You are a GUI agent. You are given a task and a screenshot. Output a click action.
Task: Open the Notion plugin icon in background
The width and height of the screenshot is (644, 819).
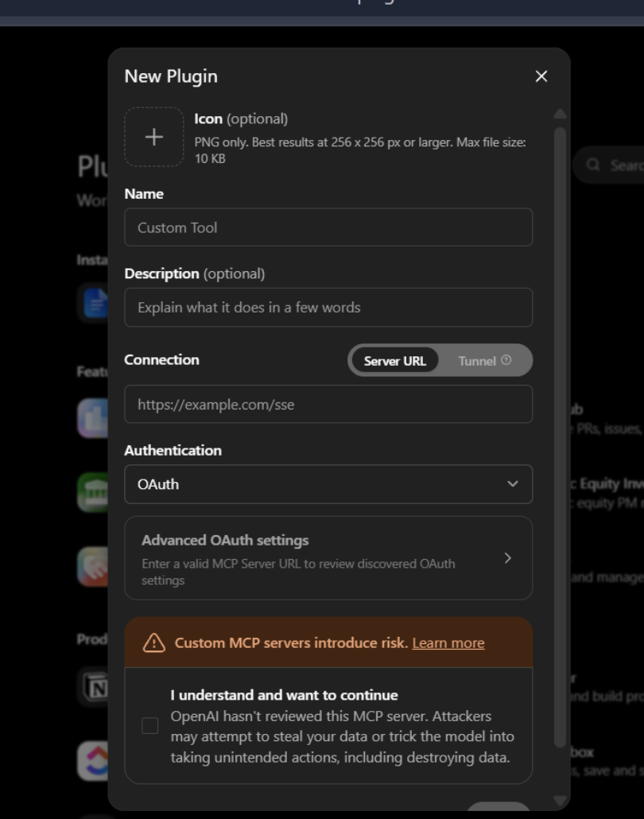(x=95, y=686)
